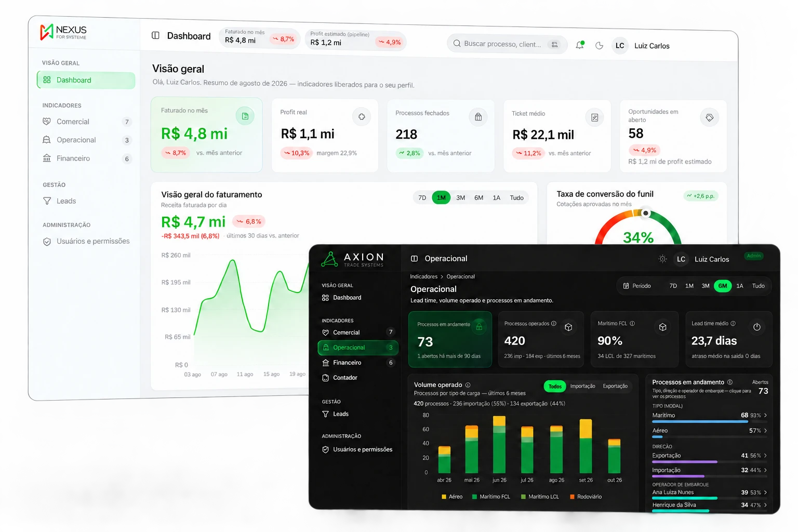Select the Tudo range tab in Nexus chart
The height and width of the screenshot is (532, 798).
coord(516,198)
